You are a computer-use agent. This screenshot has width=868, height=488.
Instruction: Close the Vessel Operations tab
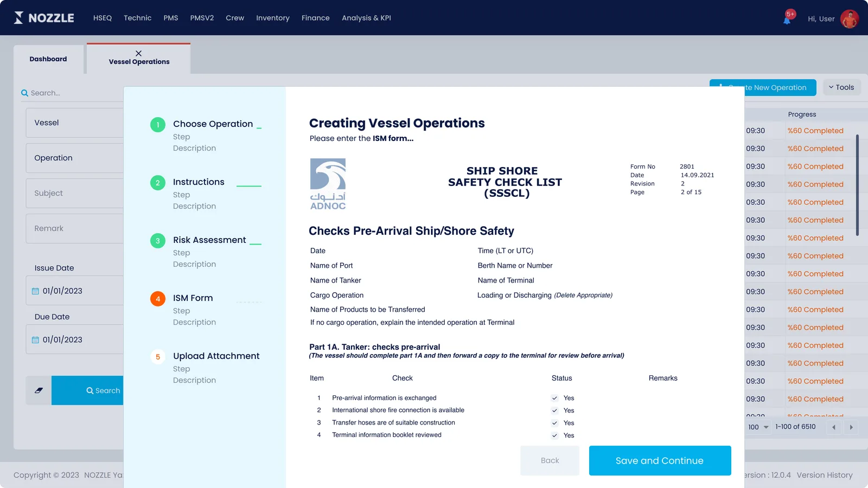point(139,53)
